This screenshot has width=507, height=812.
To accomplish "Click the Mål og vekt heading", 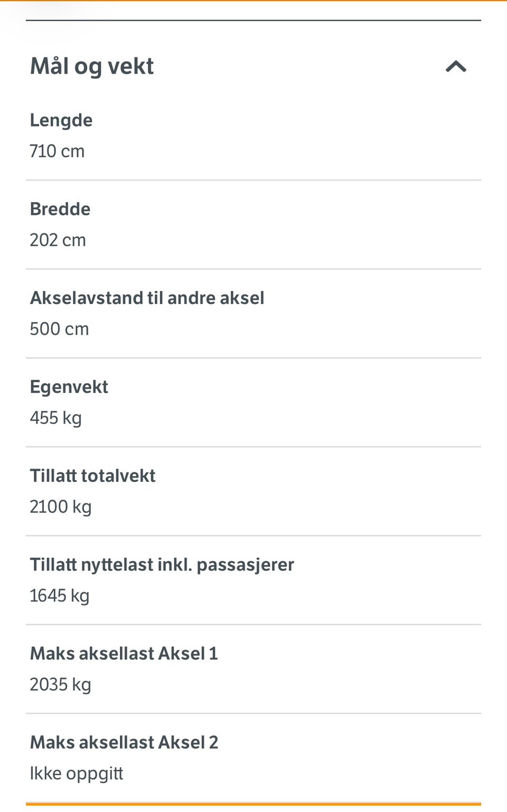I will (x=92, y=67).
